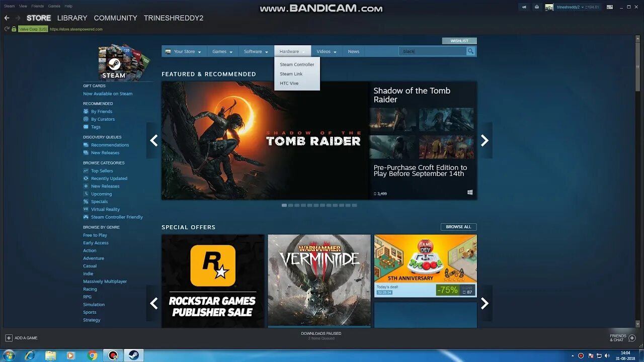Open the News tab in the store nav
The height and width of the screenshot is (362, 644).
(x=354, y=51)
